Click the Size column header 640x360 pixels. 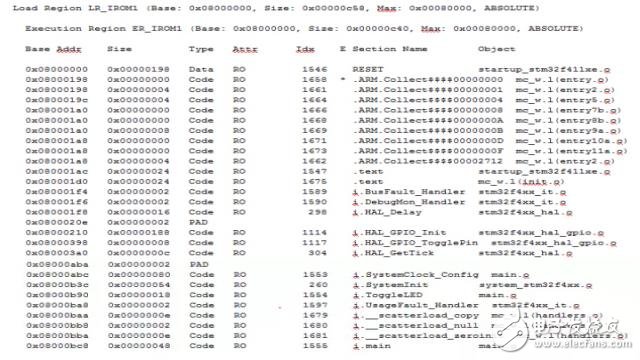click(119, 49)
